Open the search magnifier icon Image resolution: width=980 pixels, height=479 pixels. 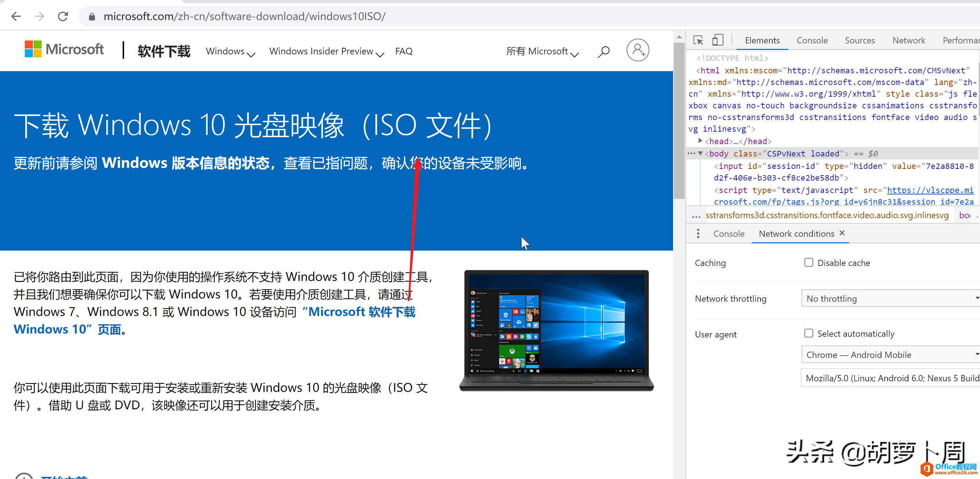[603, 51]
